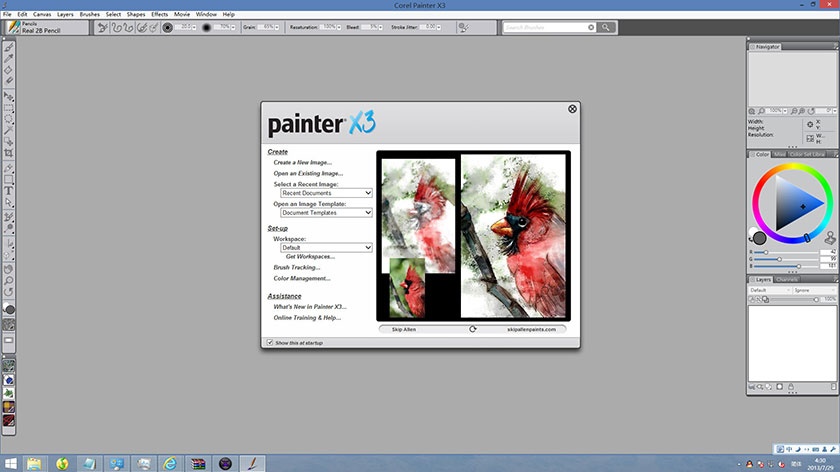Click the B color slider

click(x=784, y=266)
